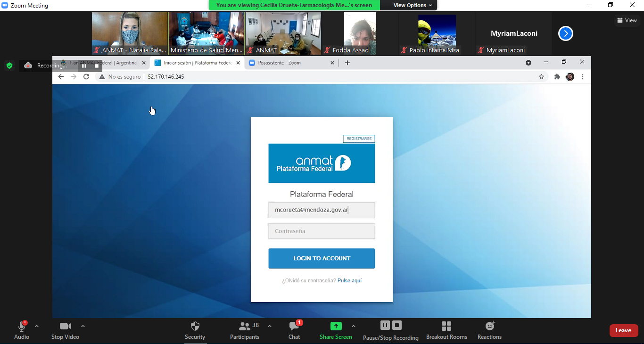The height and width of the screenshot is (344, 644).
Task: Open the browser profile avatar
Action: [x=570, y=76]
